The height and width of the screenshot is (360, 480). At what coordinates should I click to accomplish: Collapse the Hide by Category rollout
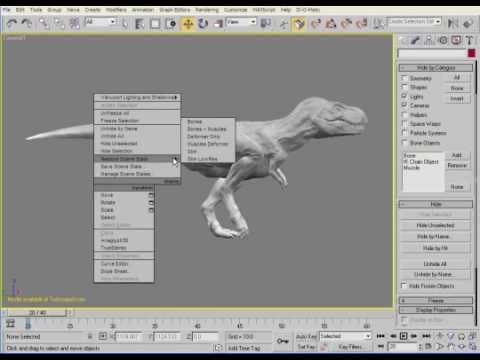coord(436,68)
